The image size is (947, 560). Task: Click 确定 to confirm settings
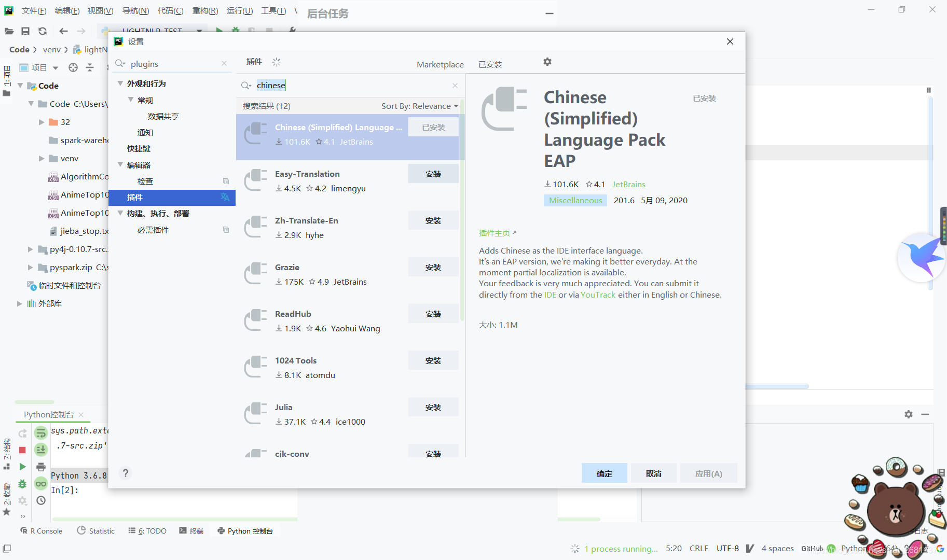coord(604,473)
